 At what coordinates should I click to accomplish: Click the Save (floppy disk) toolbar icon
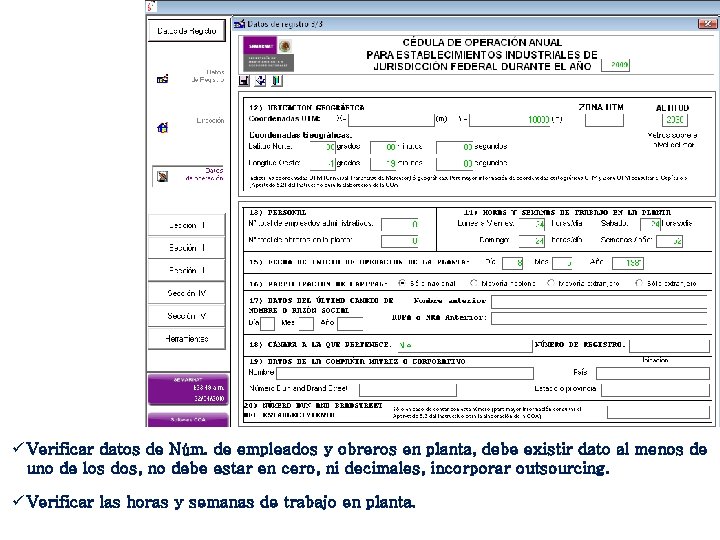(x=244, y=81)
